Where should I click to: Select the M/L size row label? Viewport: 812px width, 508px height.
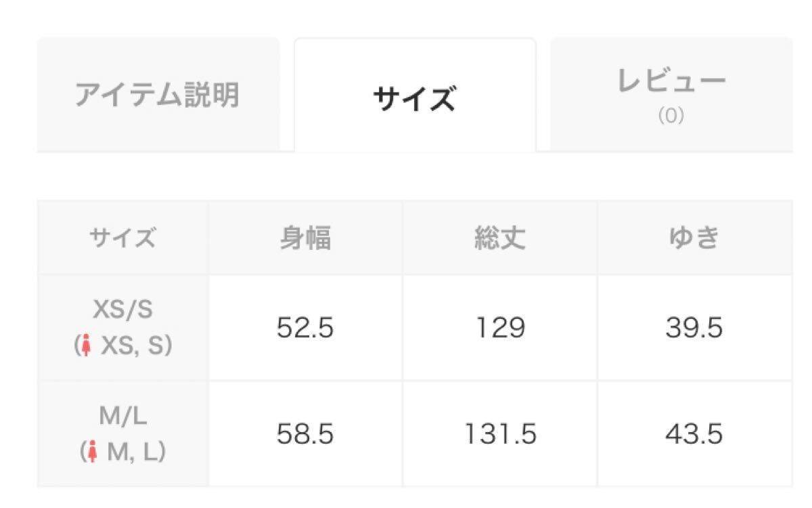(122, 417)
